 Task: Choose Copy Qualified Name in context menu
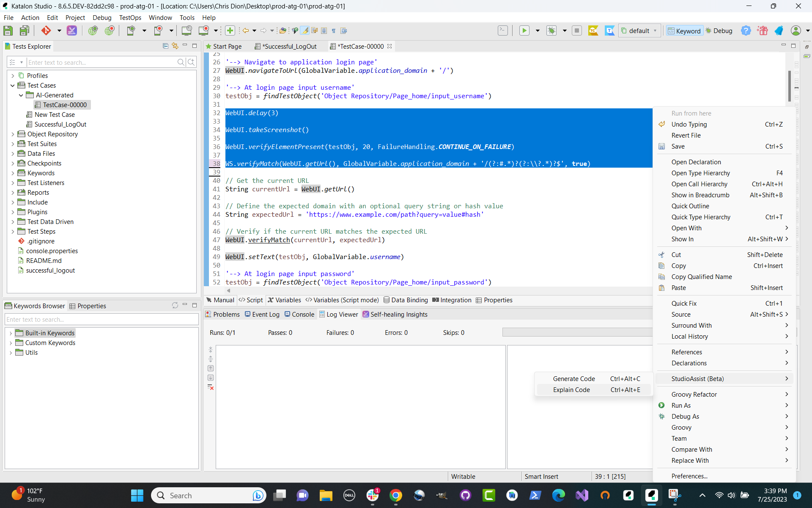tap(724, 277)
